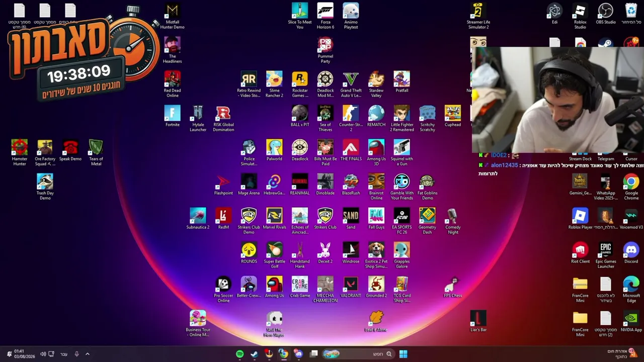644x362 pixels.
Task: Click the Marvel Rivals icon
Action: click(274, 219)
